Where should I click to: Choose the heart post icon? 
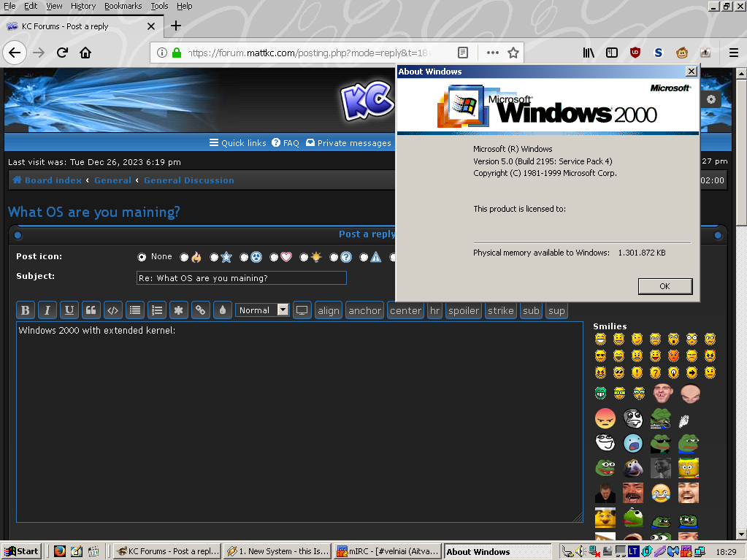point(274,257)
